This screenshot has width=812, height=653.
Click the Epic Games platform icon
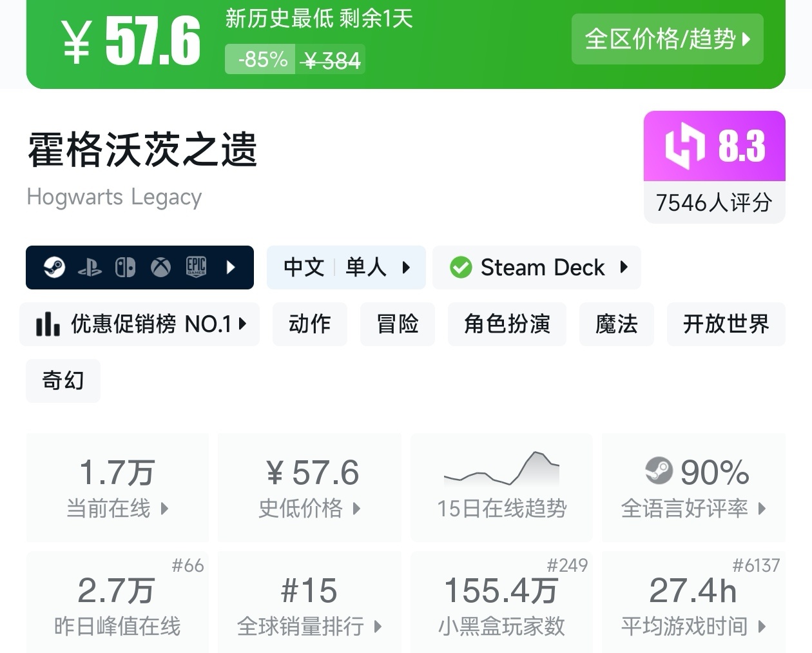pyautogui.click(x=196, y=267)
